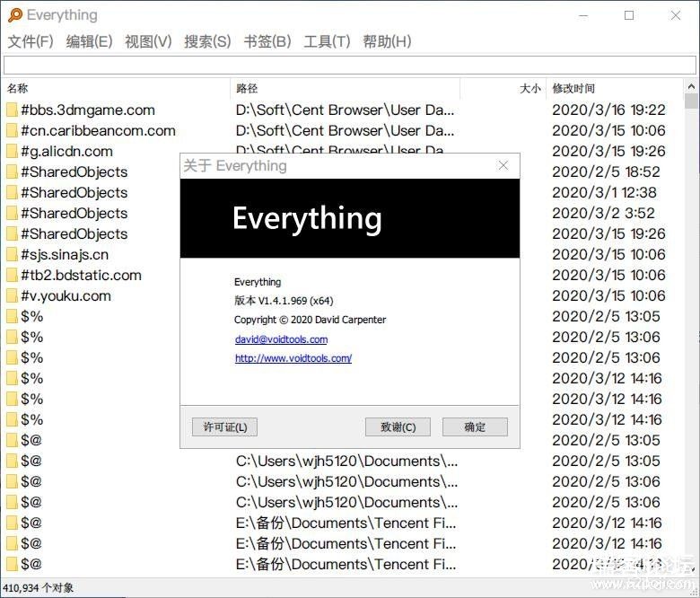Click the path of #bbs.3dmgame.com row
This screenshot has height=598, width=700.
click(x=346, y=110)
